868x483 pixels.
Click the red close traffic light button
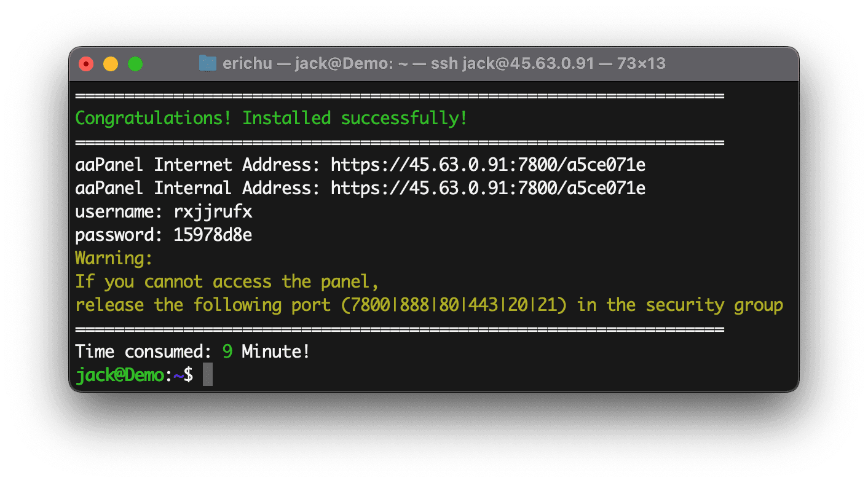[86, 63]
